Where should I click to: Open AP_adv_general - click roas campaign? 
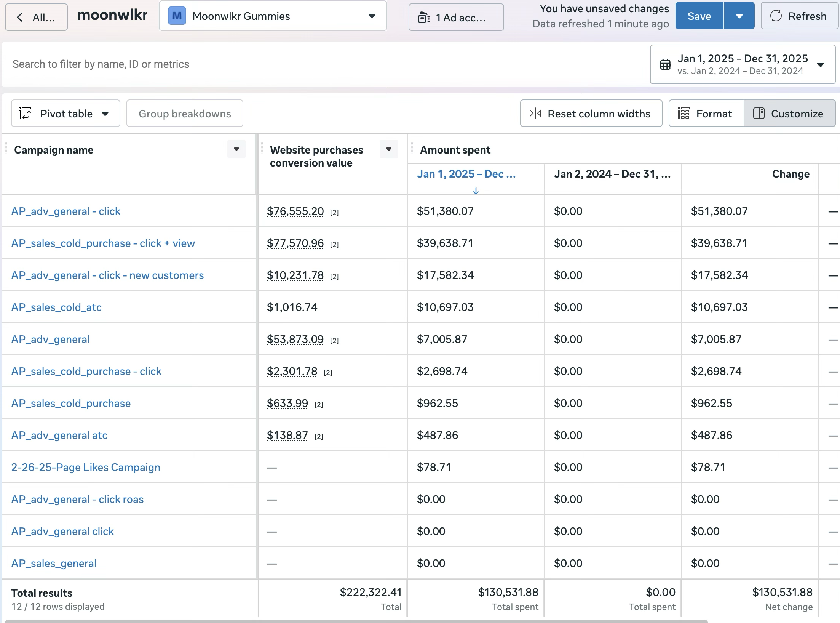(x=77, y=499)
